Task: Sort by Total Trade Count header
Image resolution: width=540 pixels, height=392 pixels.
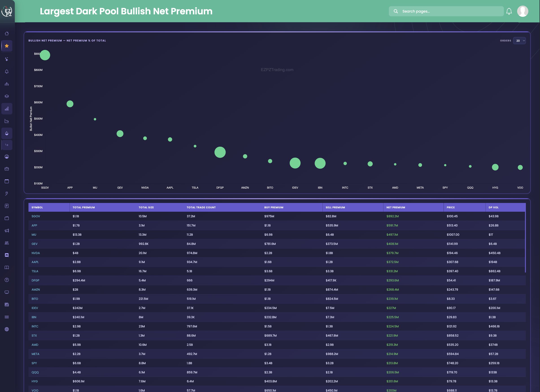Action: [x=201, y=207]
